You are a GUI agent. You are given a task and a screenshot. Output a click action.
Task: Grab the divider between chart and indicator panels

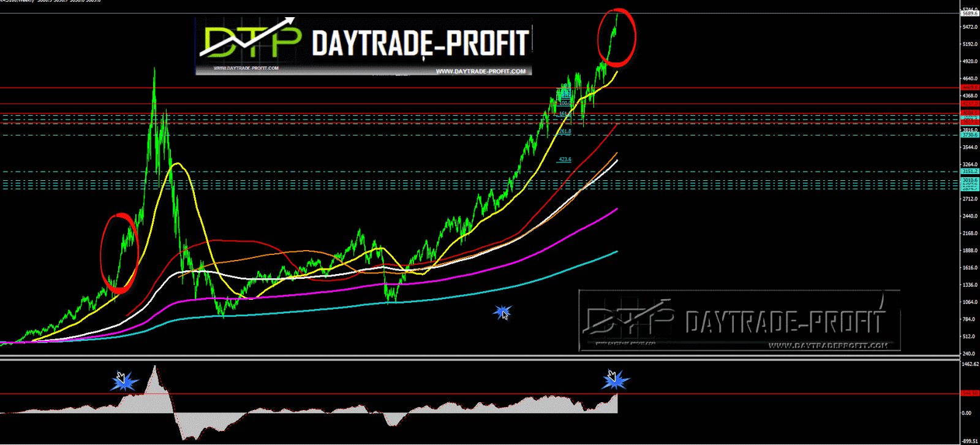479,357
